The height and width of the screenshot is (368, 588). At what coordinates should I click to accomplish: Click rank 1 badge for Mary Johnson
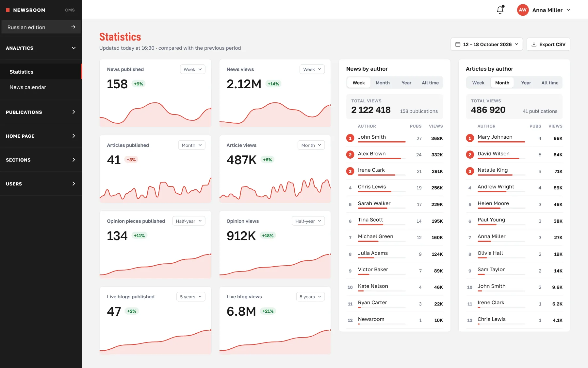[470, 138]
